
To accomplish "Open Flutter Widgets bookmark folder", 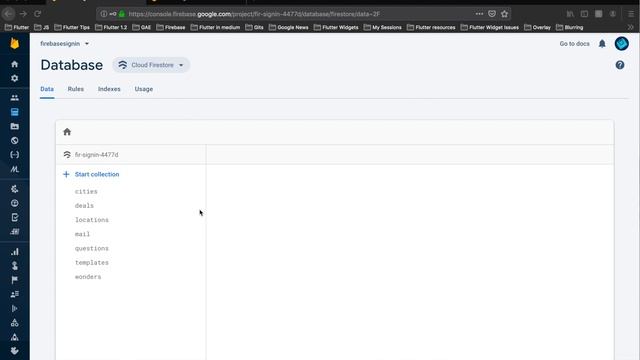I will 336,27.
